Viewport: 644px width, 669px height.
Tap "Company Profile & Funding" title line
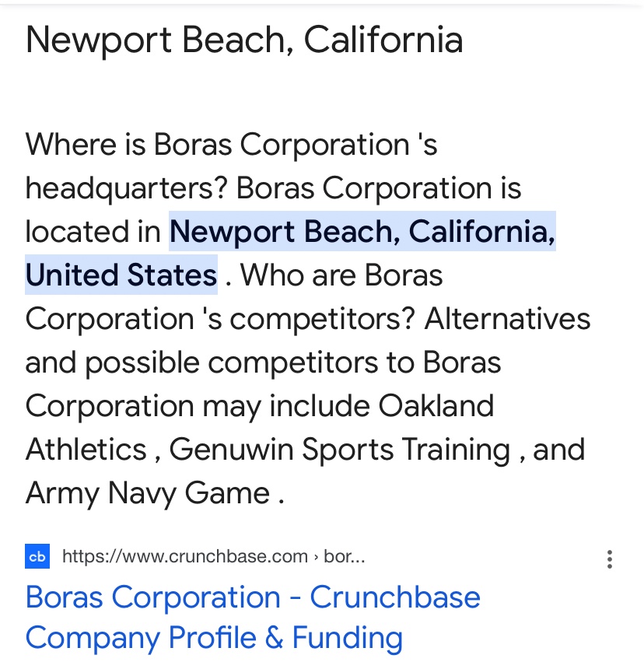pyautogui.click(x=214, y=638)
